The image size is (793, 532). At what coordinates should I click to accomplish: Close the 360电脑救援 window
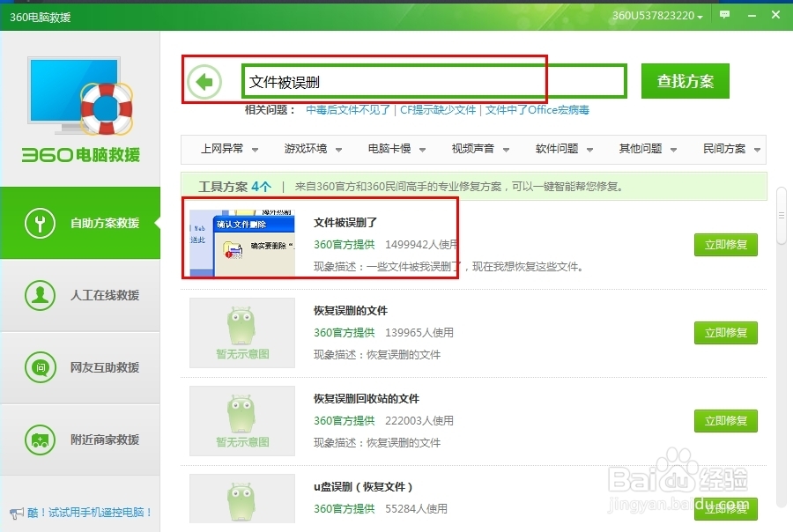[775, 15]
